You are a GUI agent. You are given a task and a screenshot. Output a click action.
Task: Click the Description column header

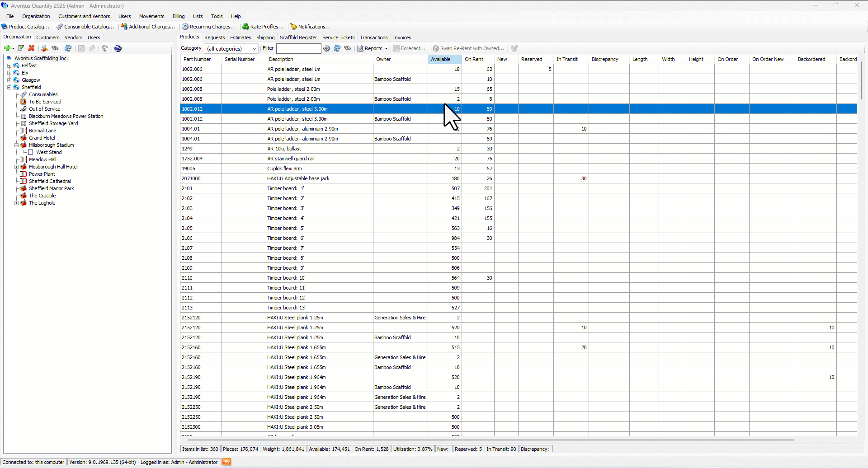320,59
